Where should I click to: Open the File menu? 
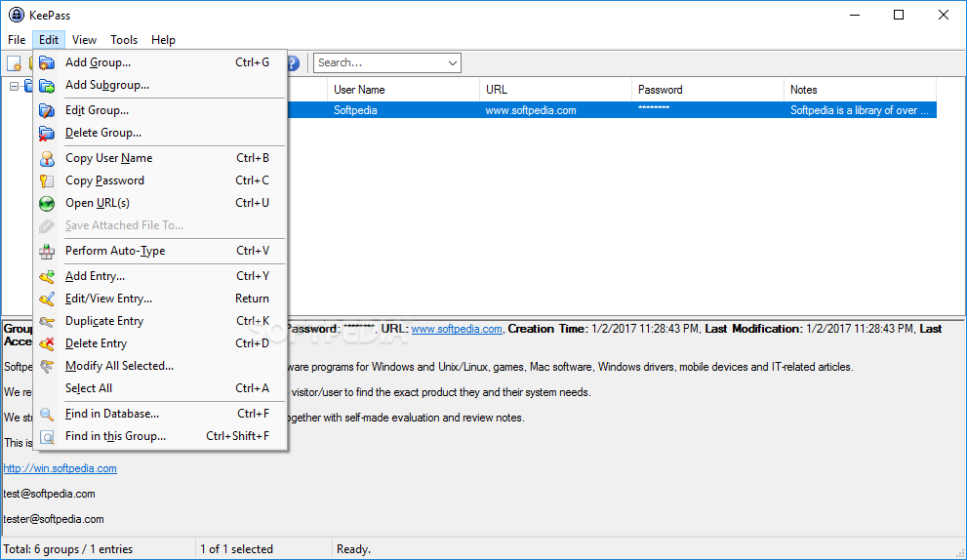tap(17, 39)
